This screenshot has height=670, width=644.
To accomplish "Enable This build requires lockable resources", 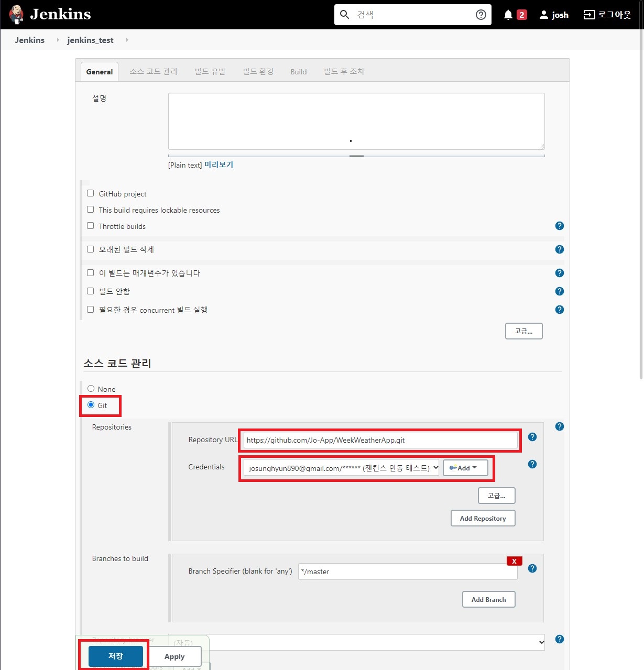I will 91,210.
